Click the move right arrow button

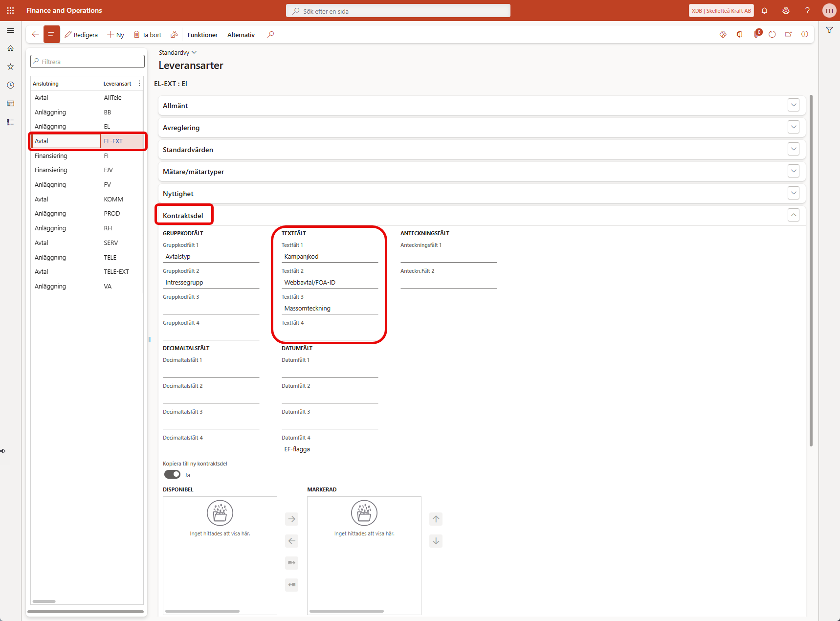point(291,519)
